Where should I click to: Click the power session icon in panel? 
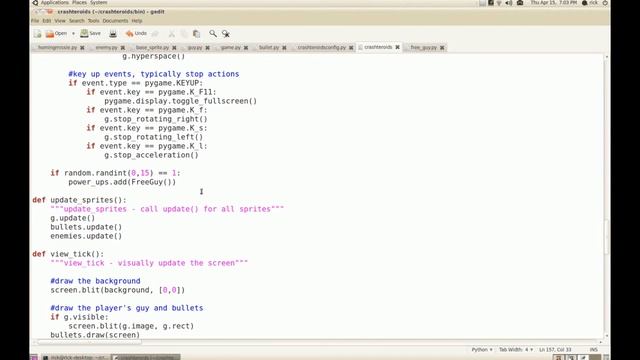point(605,3)
